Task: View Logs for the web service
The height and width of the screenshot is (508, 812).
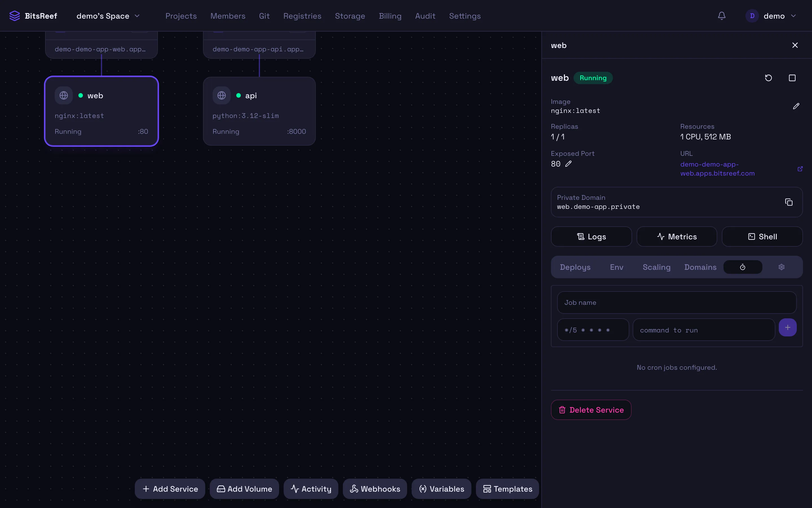Action: (591, 237)
